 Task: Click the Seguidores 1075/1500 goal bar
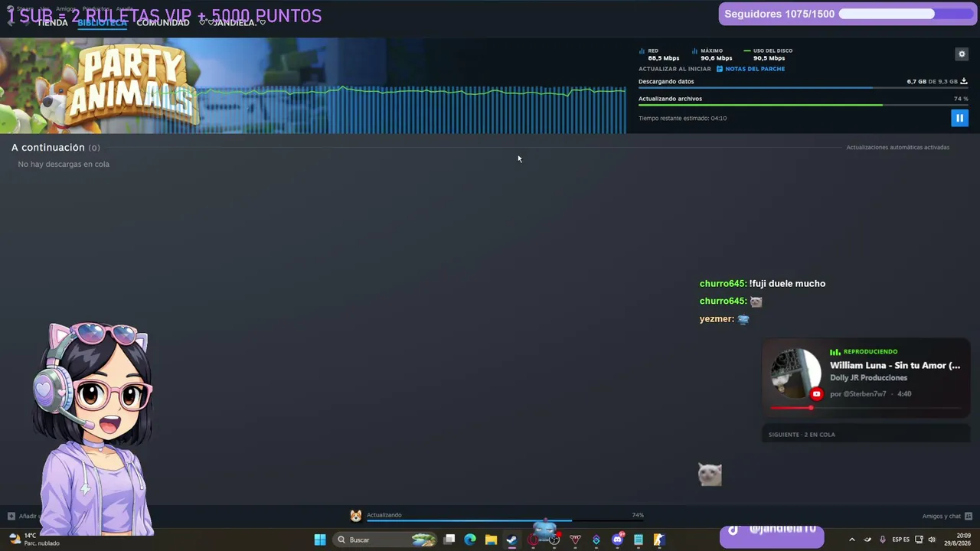[x=848, y=14]
